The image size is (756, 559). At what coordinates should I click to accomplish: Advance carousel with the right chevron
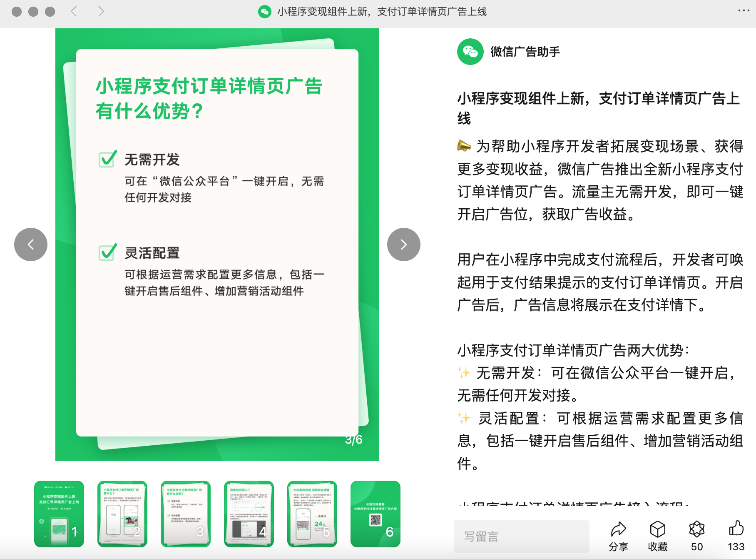pyautogui.click(x=403, y=245)
